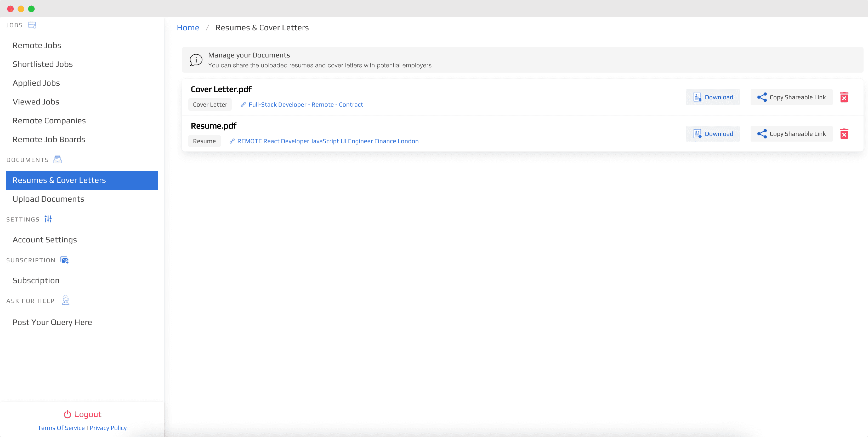Click the info speech bubble icon
The image size is (868, 437).
point(196,60)
